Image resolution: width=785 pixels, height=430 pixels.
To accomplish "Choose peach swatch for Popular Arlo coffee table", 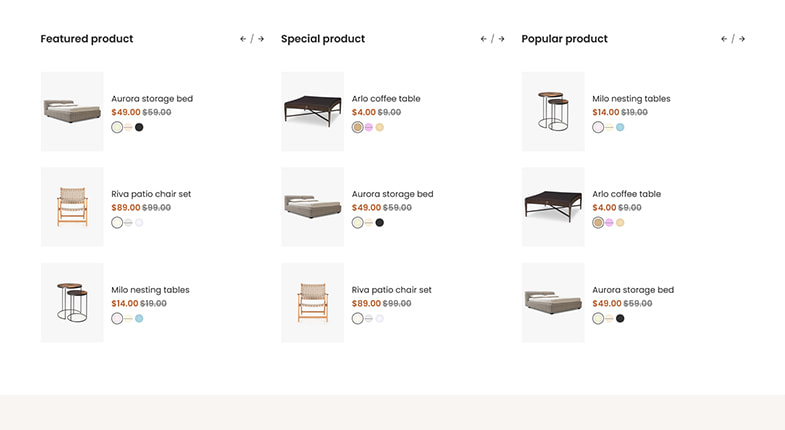I will [x=620, y=222].
